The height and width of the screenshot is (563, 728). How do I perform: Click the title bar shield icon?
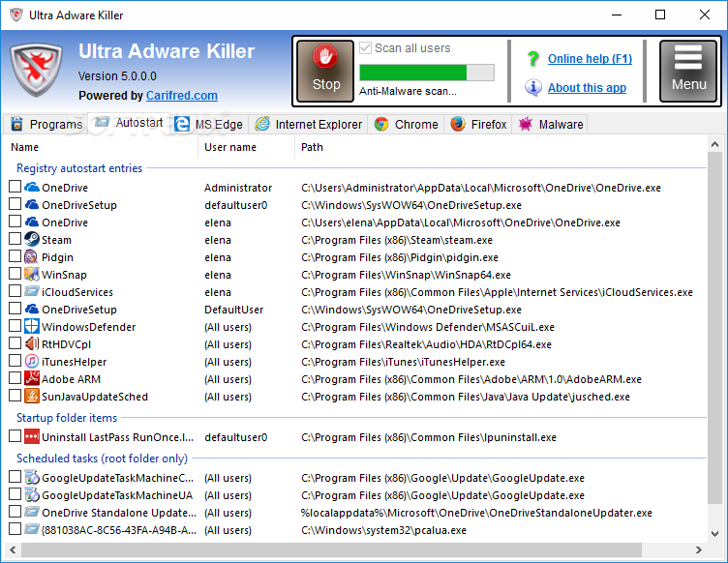(x=16, y=15)
